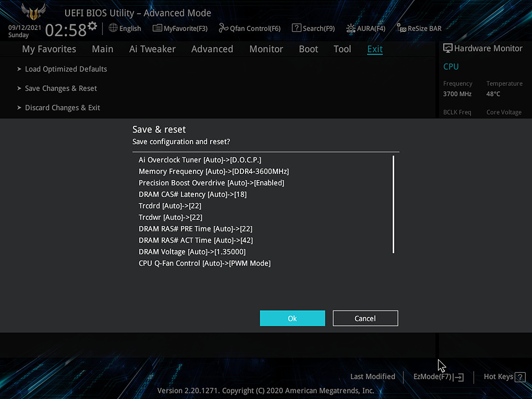The height and width of the screenshot is (399, 532).
Task: Select the Trcdrd [Auto]->[22] line
Action: [x=170, y=206]
